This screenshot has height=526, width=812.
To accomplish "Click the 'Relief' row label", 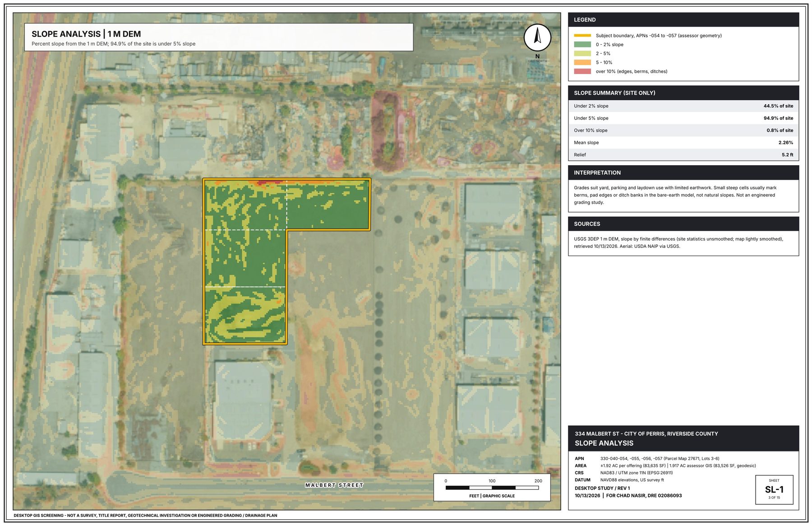I will pyautogui.click(x=580, y=155).
